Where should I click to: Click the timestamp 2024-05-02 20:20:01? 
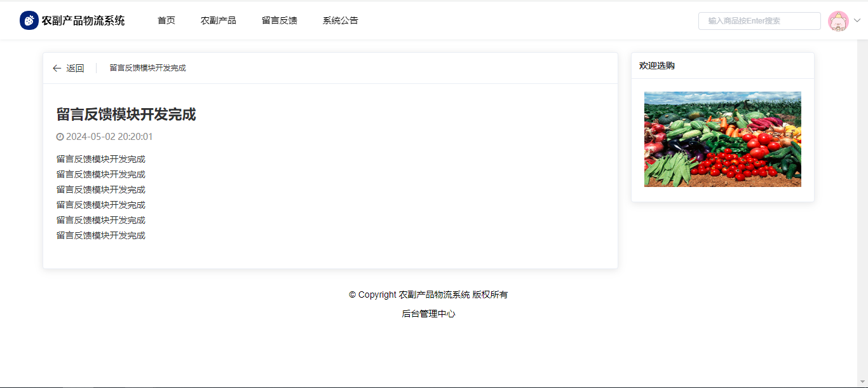(x=109, y=137)
